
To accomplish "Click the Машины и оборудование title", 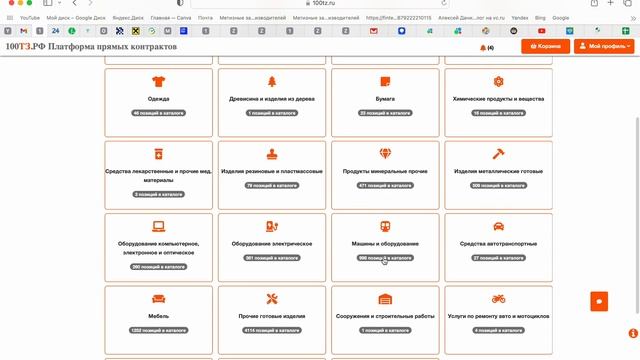I will (385, 244).
